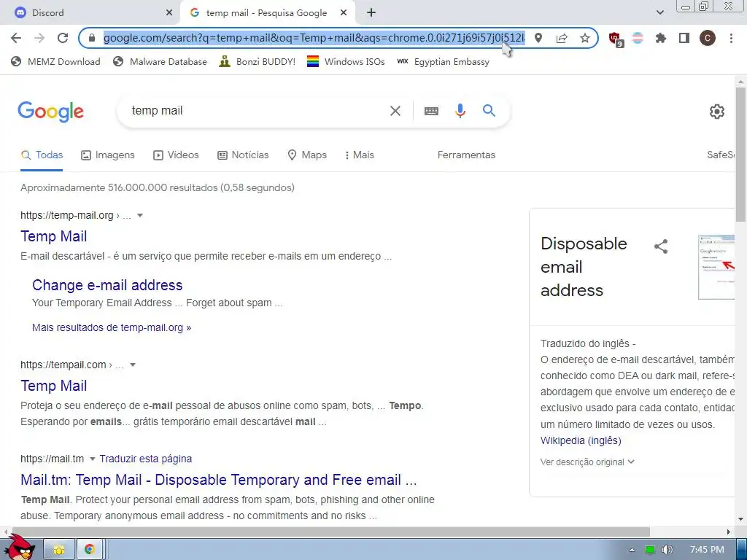747x560 pixels.
Task: Open the Mail.tm Temp Mail result
Action: point(219,480)
